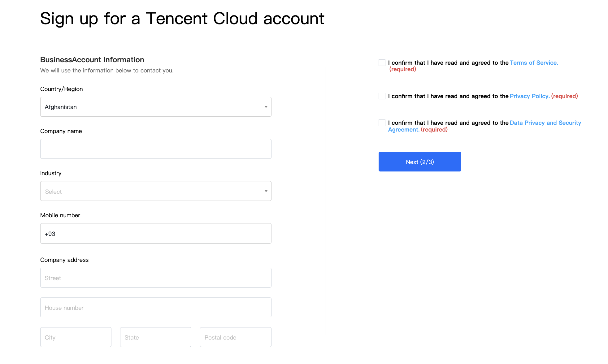Click the 'Sign up for a Tencent Cloud account' title
Viewport: 608px width, 364px height.
click(182, 19)
